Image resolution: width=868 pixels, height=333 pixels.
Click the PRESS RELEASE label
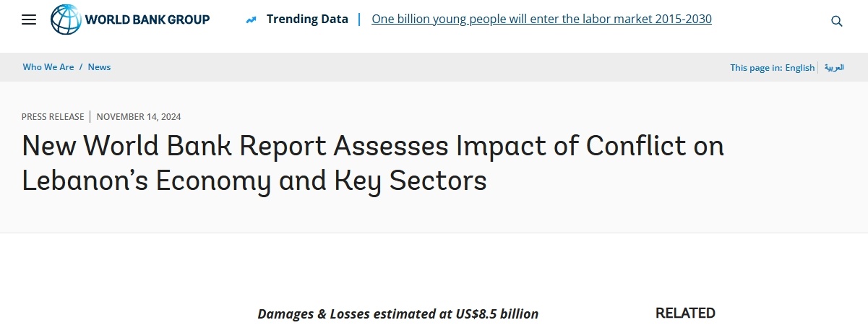[x=53, y=116]
